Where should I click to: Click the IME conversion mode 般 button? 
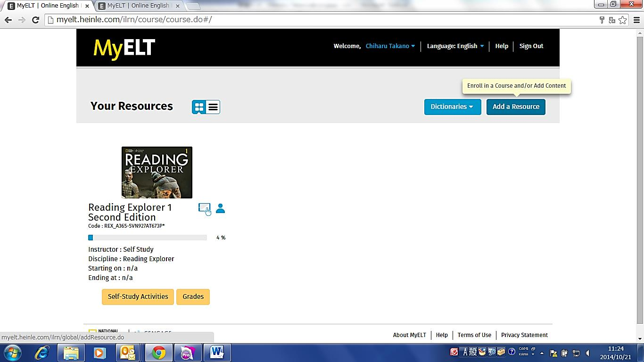473,352
